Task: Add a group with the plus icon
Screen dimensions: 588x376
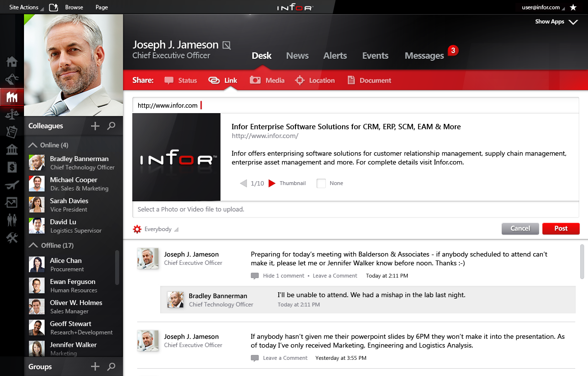Action: click(x=95, y=367)
